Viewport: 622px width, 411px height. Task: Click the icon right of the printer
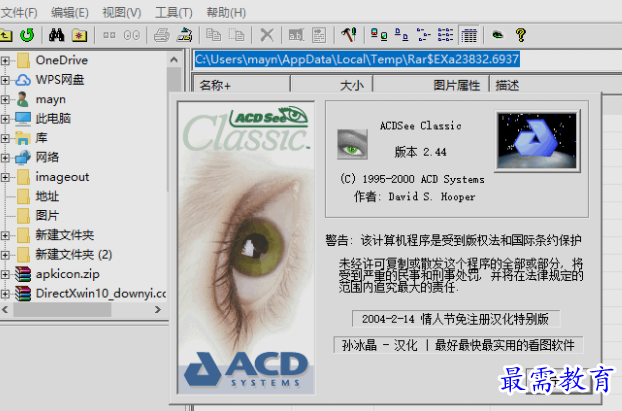[184, 35]
